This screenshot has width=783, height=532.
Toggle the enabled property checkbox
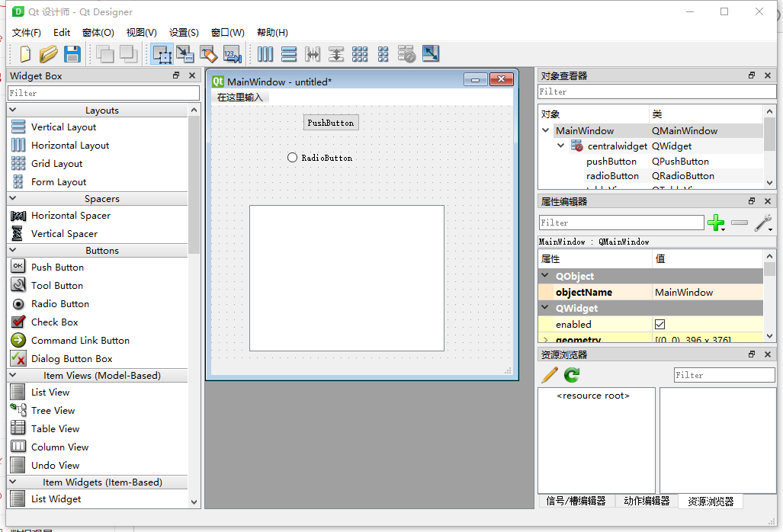point(659,325)
